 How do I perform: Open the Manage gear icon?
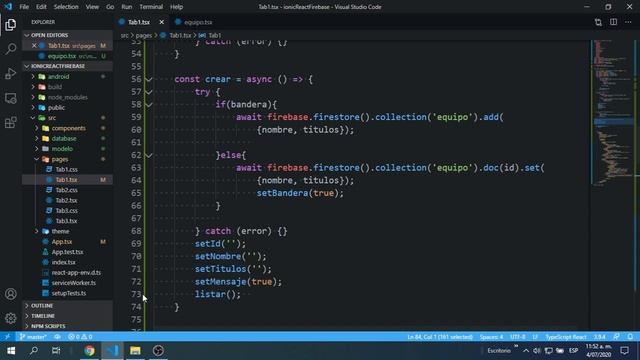[11, 318]
